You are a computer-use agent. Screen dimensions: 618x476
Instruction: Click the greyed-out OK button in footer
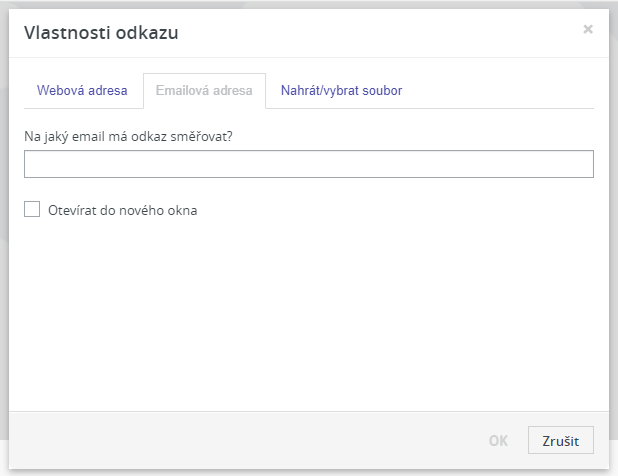click(498, 441)
